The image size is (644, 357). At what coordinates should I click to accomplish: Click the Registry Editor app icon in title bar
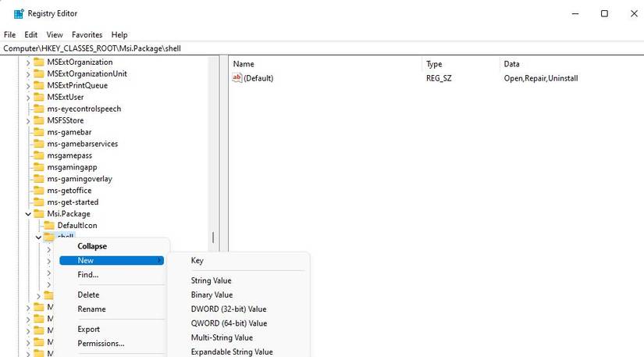(x=19, y=13)
